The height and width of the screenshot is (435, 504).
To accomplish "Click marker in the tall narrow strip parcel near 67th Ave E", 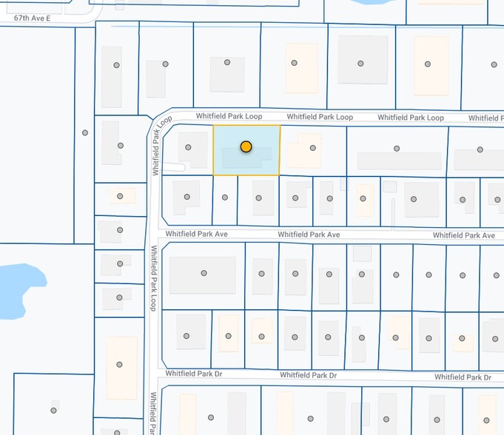I will [85, 132].
